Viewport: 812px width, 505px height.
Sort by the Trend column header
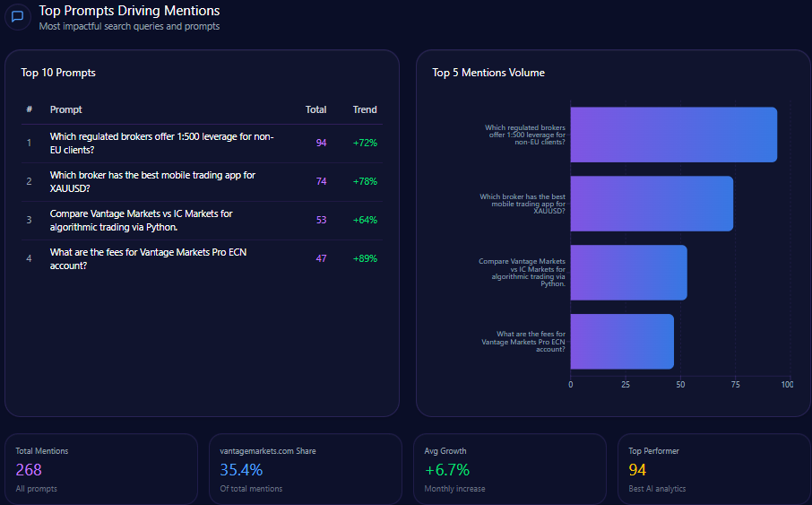click(x=365, y=109)
